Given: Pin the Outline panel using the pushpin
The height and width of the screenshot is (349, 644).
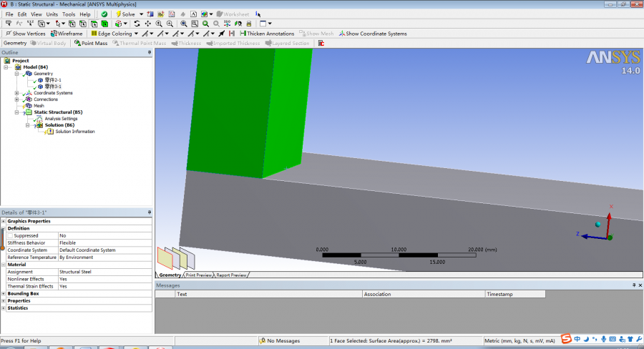Looking at the screenshot, I should 150,52.
